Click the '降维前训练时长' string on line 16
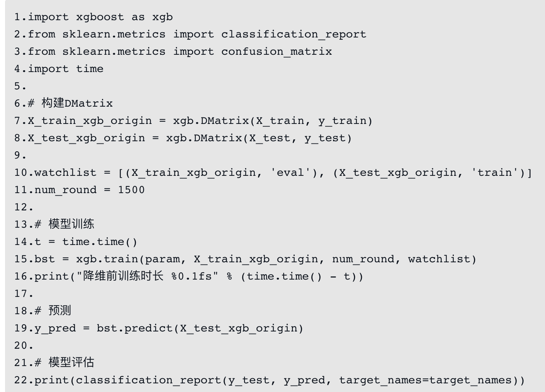Viewport: 545px width, 392px height. 123,276
